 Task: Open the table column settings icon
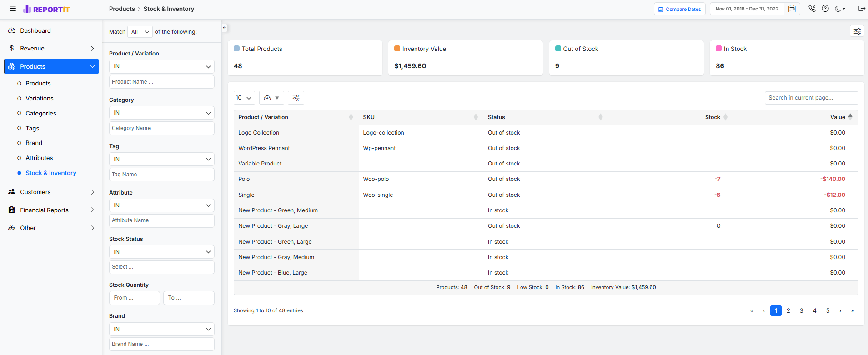point(296,98)
